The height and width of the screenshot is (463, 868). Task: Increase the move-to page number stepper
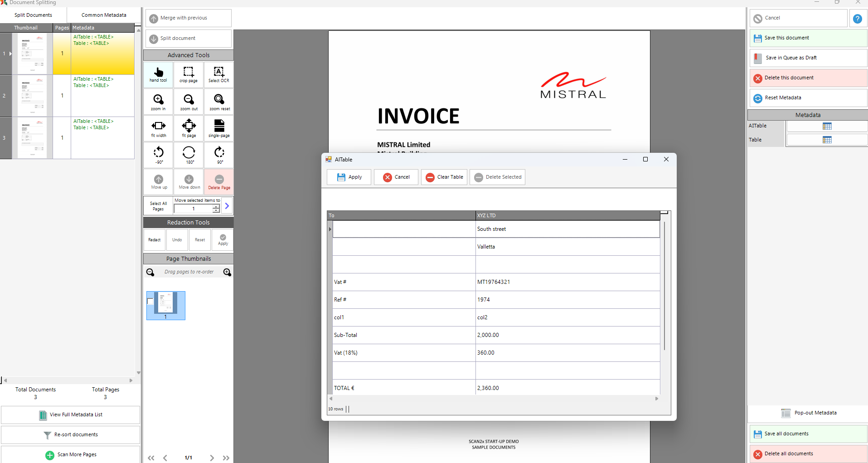[x=216, y=206]
